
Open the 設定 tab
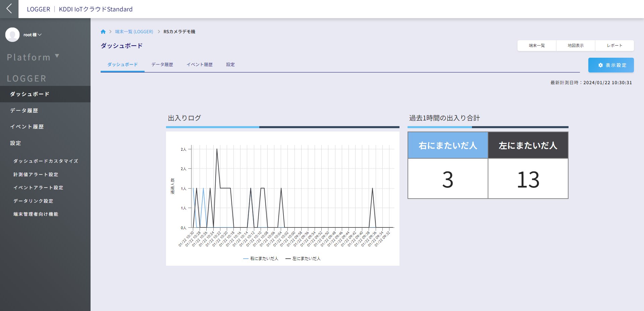(x=230, y=64)
